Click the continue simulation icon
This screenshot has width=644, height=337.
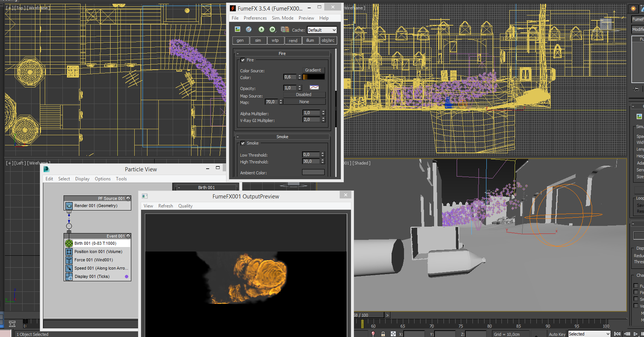tap(272, 29)
